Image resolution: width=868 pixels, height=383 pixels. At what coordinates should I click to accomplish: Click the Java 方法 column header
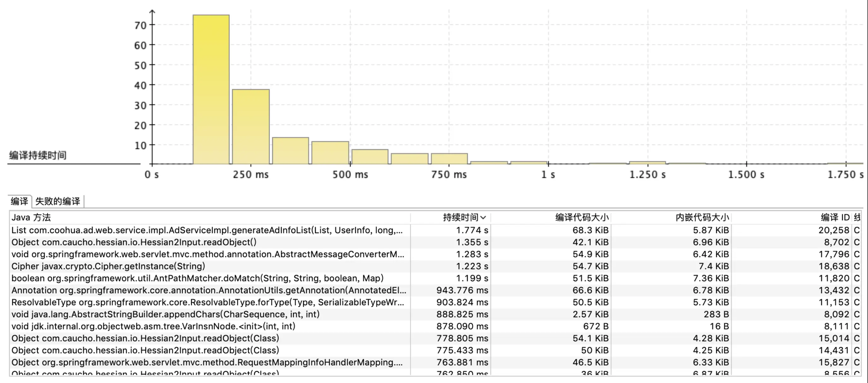point(31,217)
